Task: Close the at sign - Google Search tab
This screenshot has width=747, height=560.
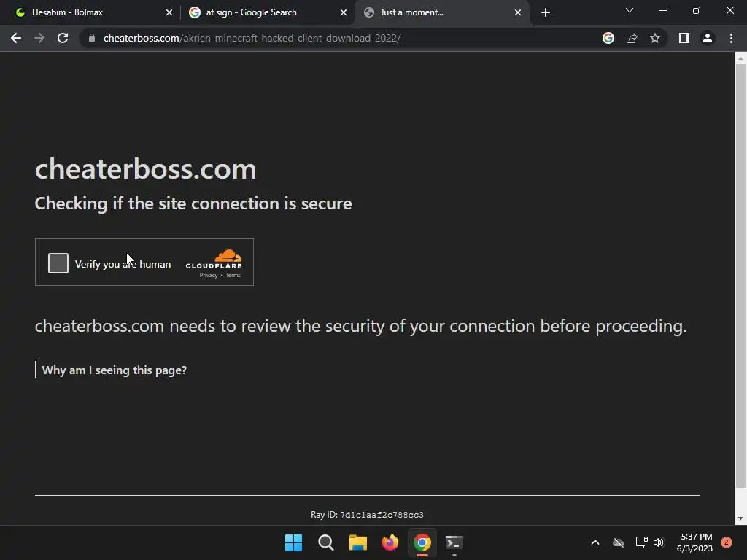Action: [x=344, y=12]
